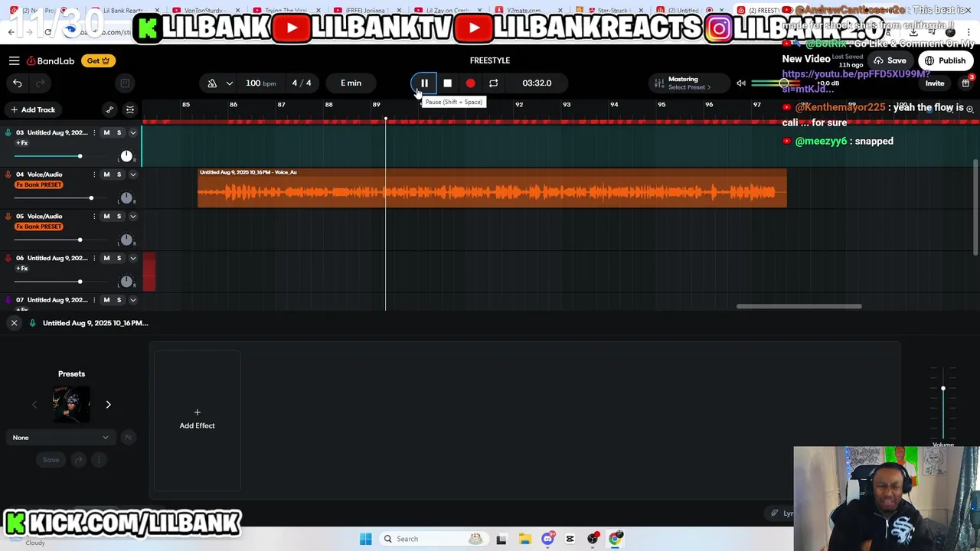This screenshot has height=551, width=980.
Task: Start recording with the red button
Action: tap(470, 83)
